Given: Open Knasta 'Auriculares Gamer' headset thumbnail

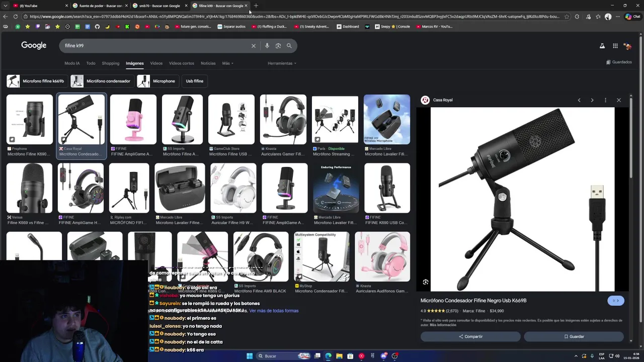Looking at the screenshot, I should 283,120.
